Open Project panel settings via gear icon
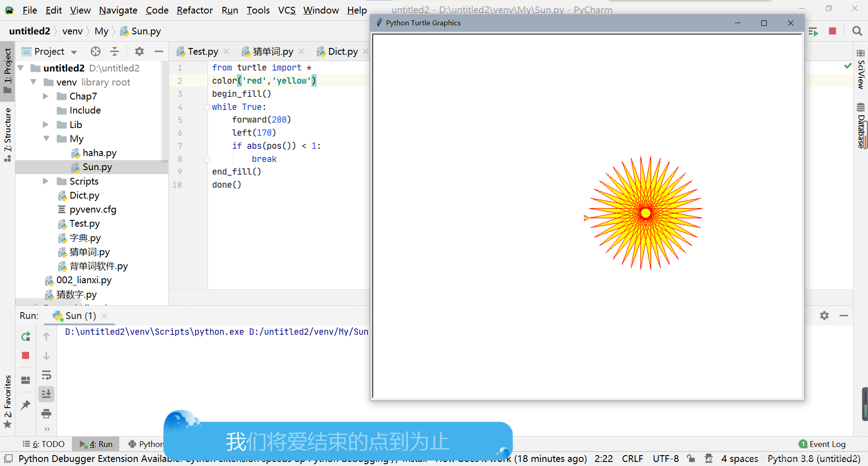The image size is (868, 466). [x=139, y=51]
